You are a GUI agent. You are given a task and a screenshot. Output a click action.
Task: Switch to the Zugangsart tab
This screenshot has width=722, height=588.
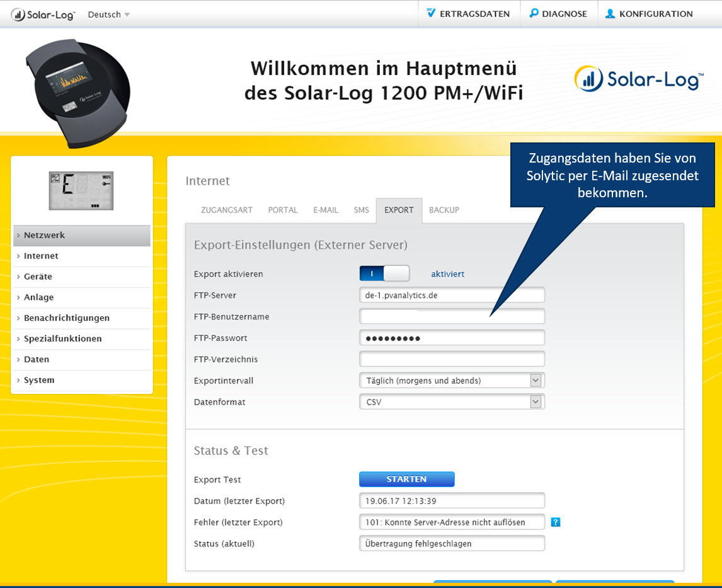coord(227,210)
